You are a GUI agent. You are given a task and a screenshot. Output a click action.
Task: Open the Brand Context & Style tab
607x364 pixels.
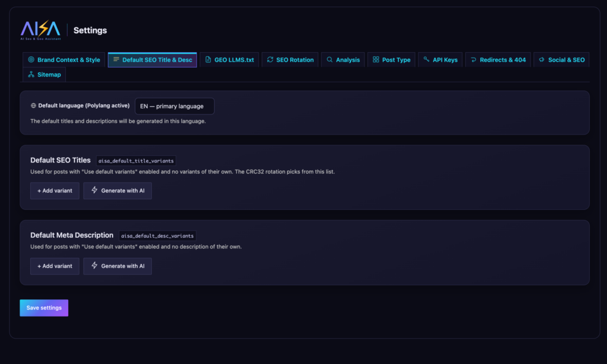coord(64,60)
